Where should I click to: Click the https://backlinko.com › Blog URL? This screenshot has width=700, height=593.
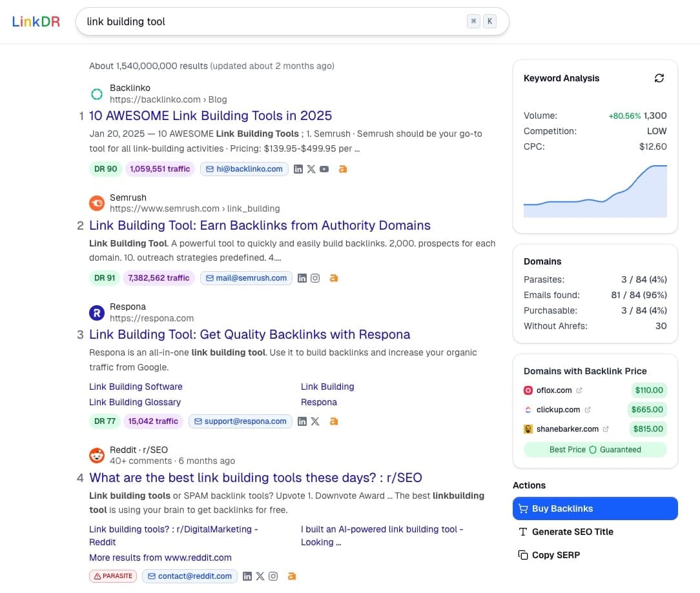169,99
